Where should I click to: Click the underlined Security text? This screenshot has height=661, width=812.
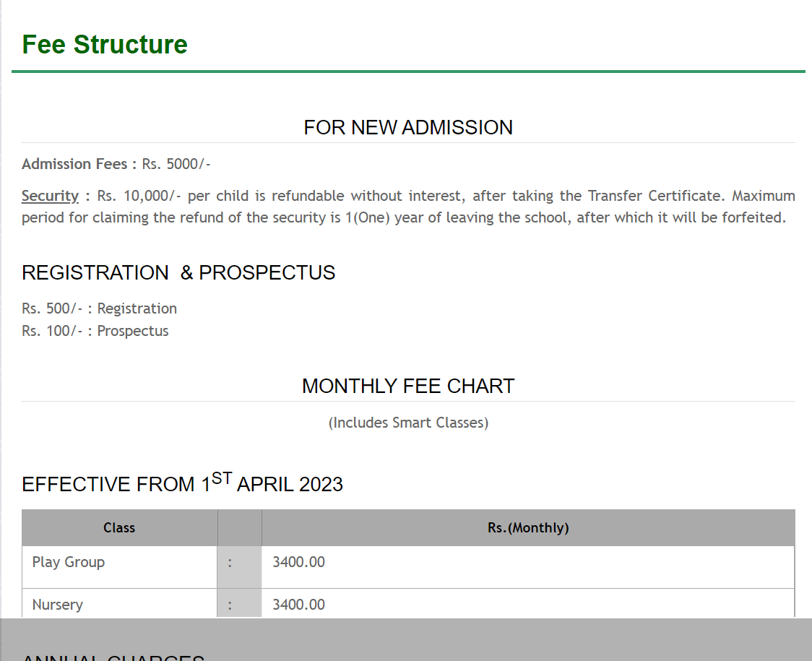coord(50,196)
